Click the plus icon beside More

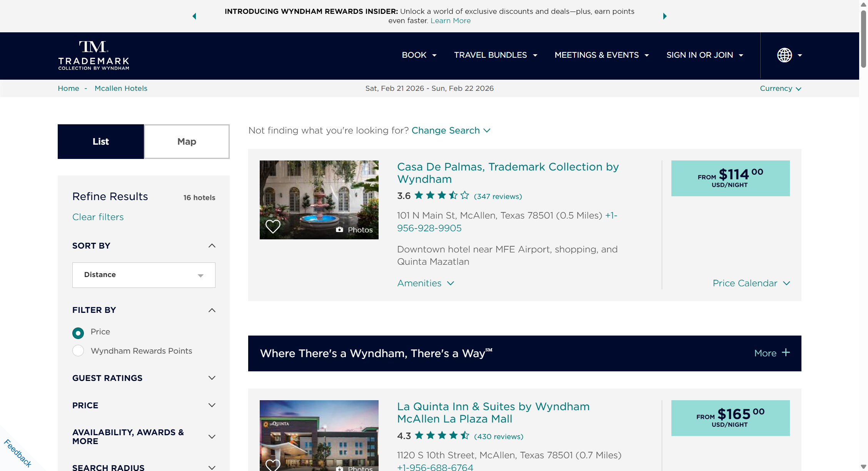[x=786, y=353]
